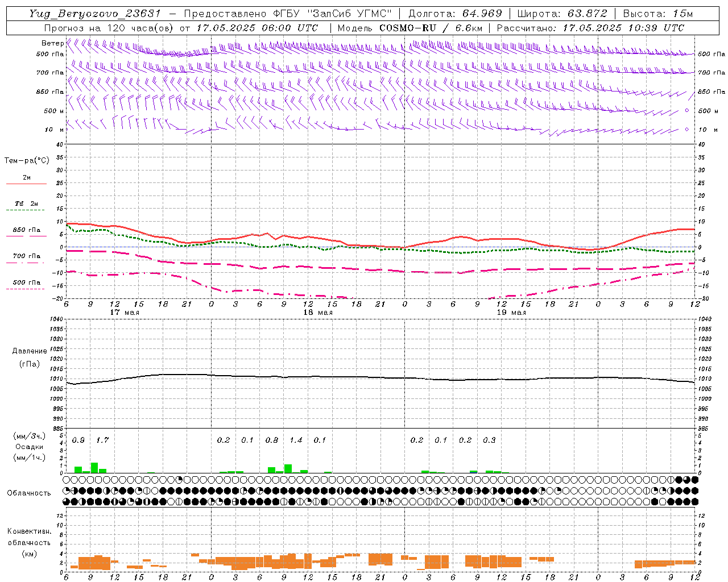Image resolution: width=728 pixels, height=582 pixels.
Task: Click the 0.9 precipitation total value
Action: coord(78,440)
